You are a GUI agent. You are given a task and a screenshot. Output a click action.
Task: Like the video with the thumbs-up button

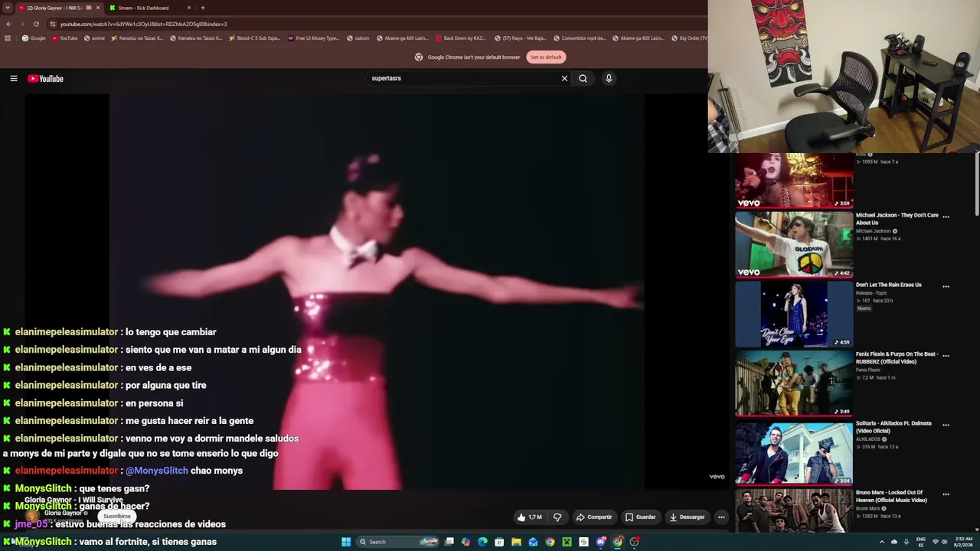pyautogui.click(x=530, y=517)
